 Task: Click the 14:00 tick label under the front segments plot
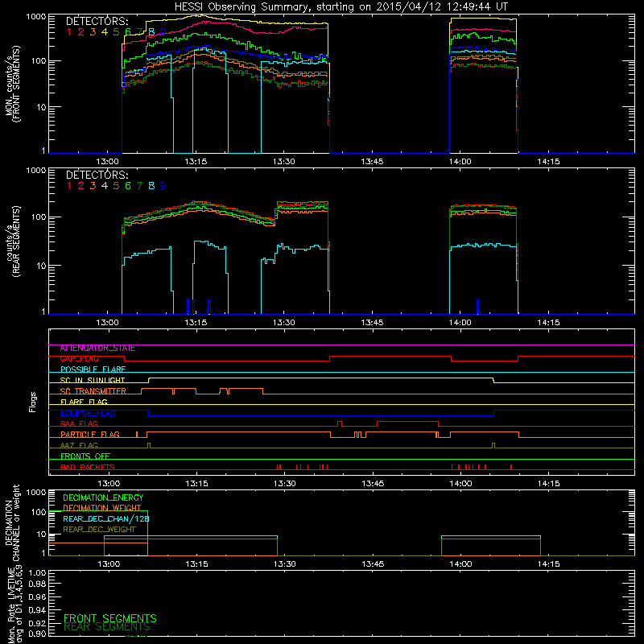pos(460,162)
